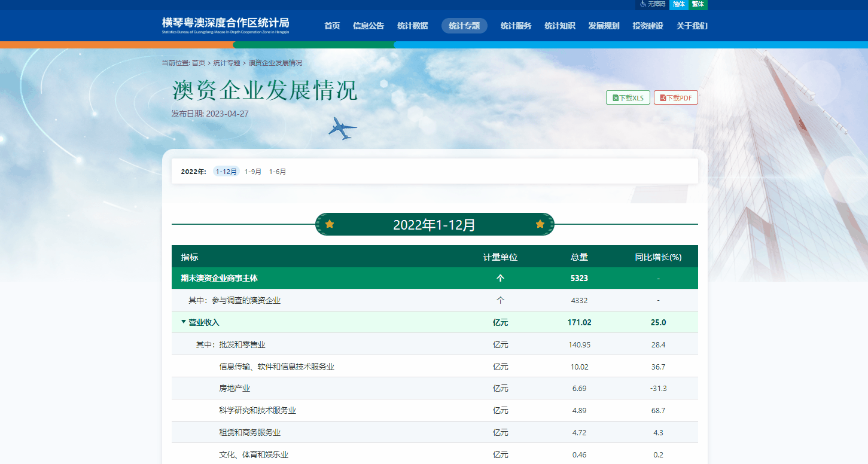Collapse the 营业收入 row via its triangle
Screen dimensions: 868x464
pyautogui.click(x=184, y=322)
